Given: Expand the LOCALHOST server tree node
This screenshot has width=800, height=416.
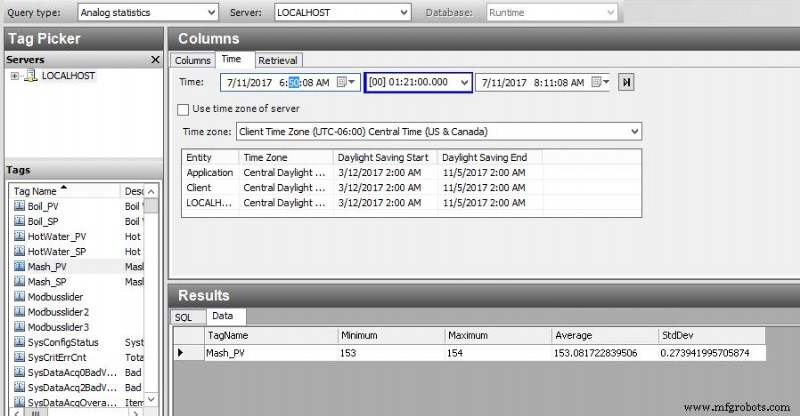Looking at the screenshot, I should click(x=15, y=76).
